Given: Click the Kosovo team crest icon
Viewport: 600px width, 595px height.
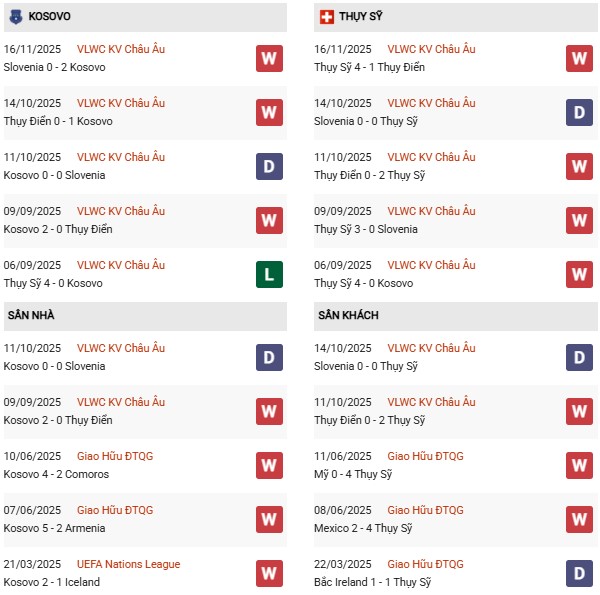Looking at the screenshot, I should coord(17,17).
